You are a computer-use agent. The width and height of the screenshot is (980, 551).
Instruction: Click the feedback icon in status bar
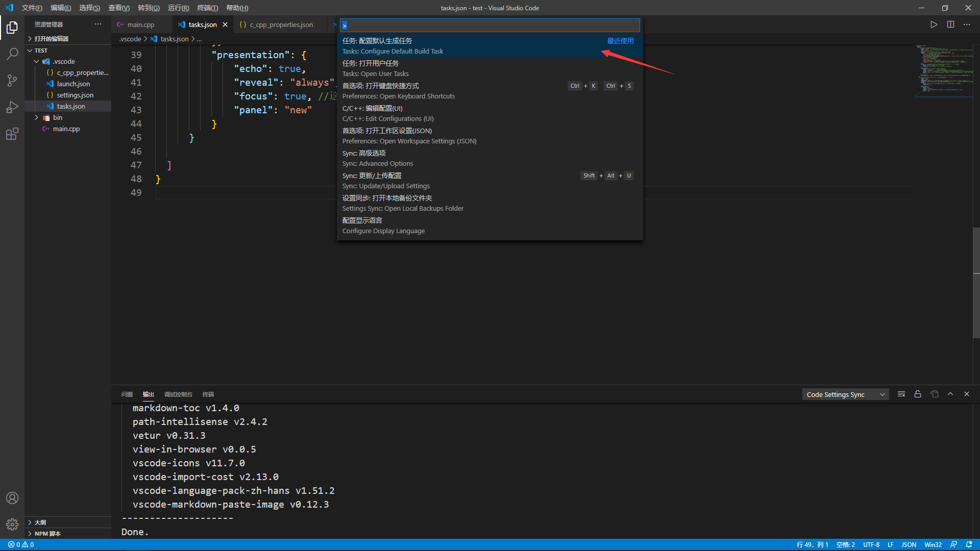click(953, 544)
